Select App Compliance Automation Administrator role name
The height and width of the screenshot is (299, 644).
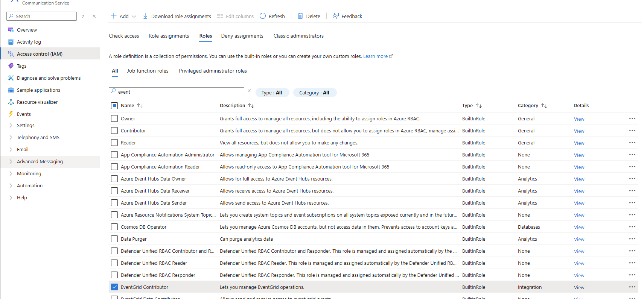167,155
